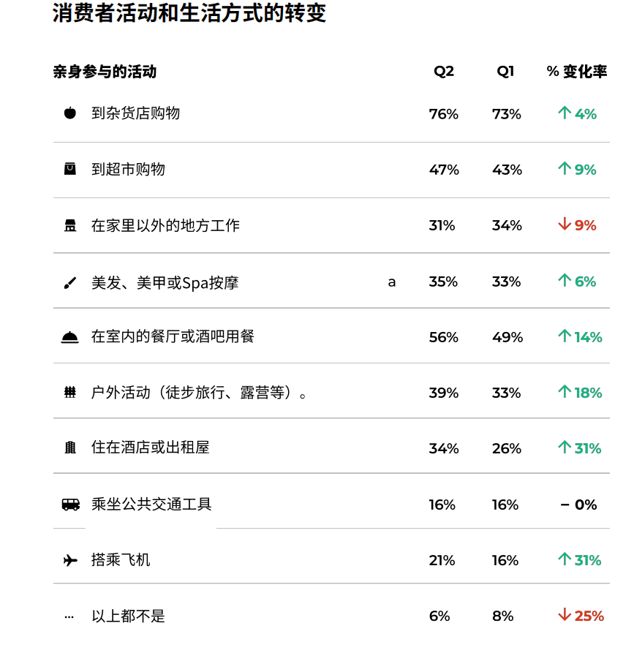
Task: Click the bus icon for 乘坐公共交通工具
Action: (71, 505)
